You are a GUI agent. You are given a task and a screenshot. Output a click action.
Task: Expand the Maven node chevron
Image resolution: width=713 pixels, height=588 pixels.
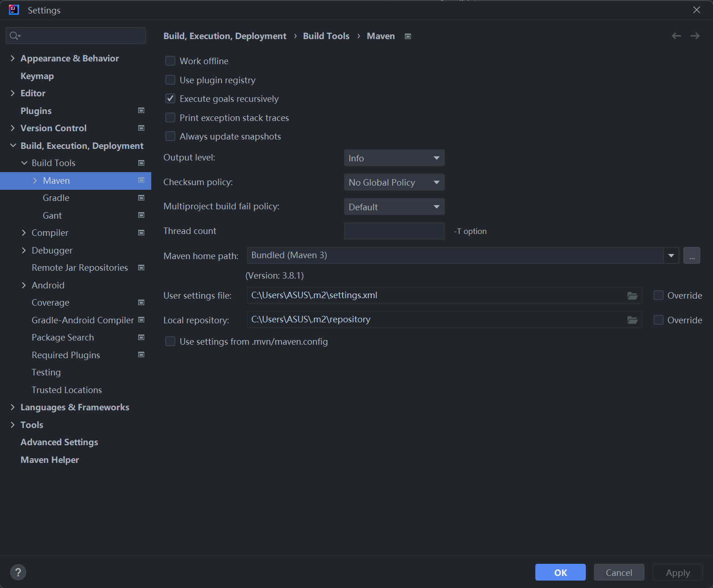(x=35, y=180)
